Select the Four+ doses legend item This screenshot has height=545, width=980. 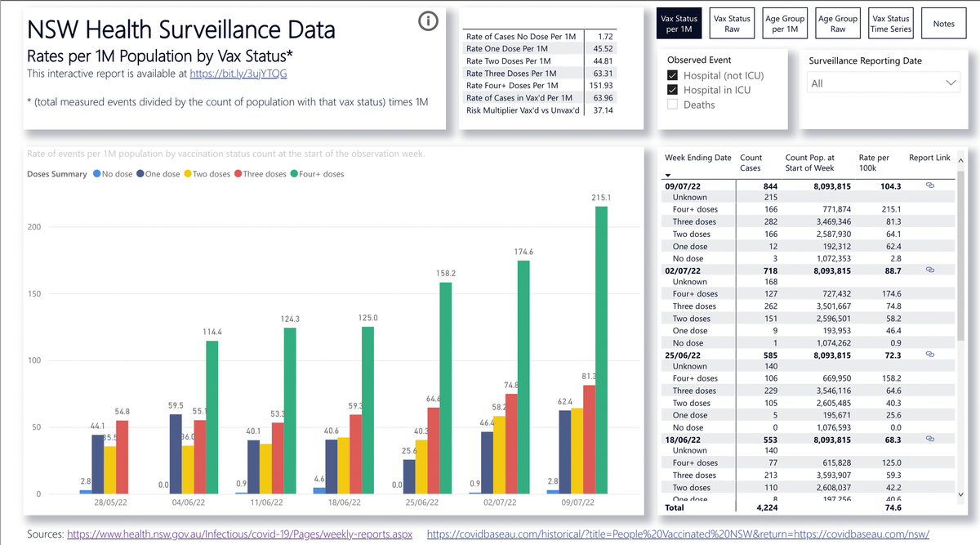tap(318, 173)
